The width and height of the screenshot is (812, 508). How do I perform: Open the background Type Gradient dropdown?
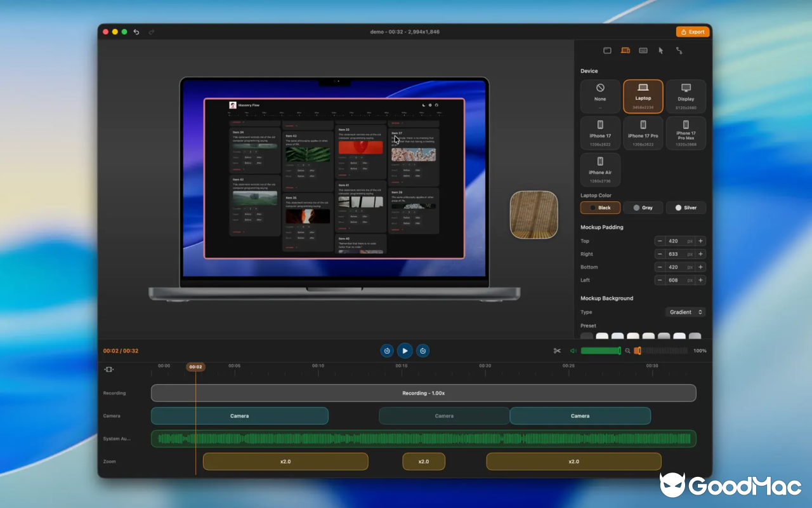click(686, 312)
